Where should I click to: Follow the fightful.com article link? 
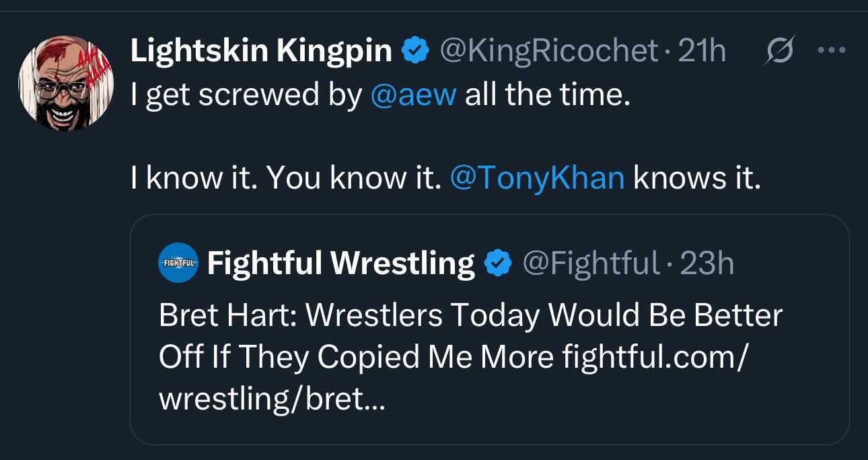[x=653, y=357]
